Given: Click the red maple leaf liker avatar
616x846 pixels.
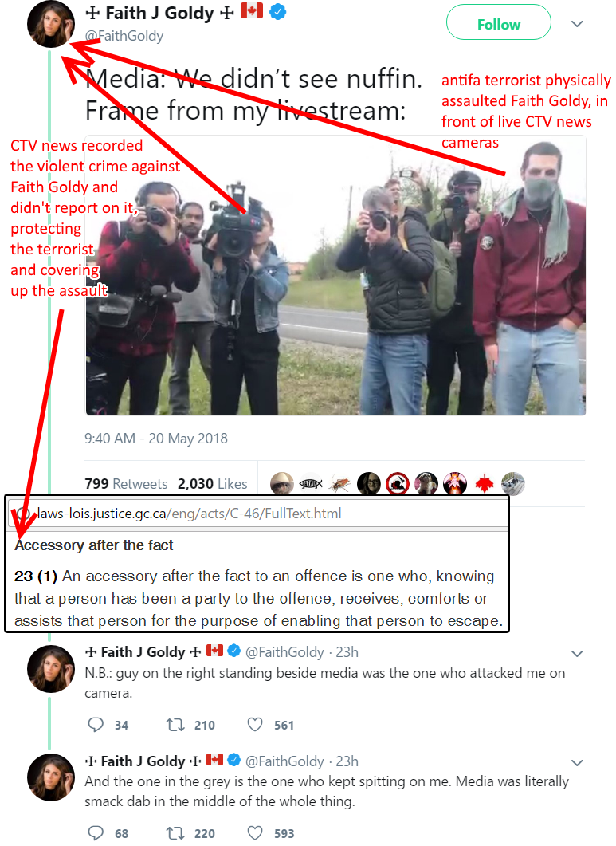Looking at the screenshot, I should 485,483.
